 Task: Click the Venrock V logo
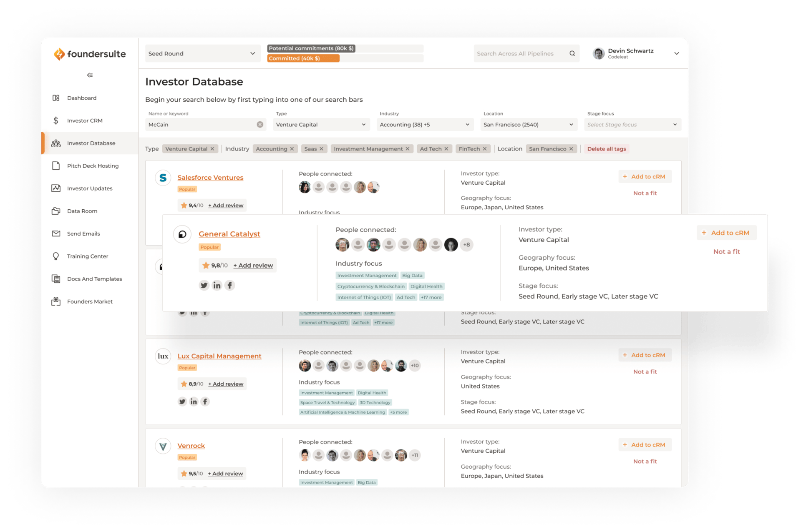(x=163, y=446)
